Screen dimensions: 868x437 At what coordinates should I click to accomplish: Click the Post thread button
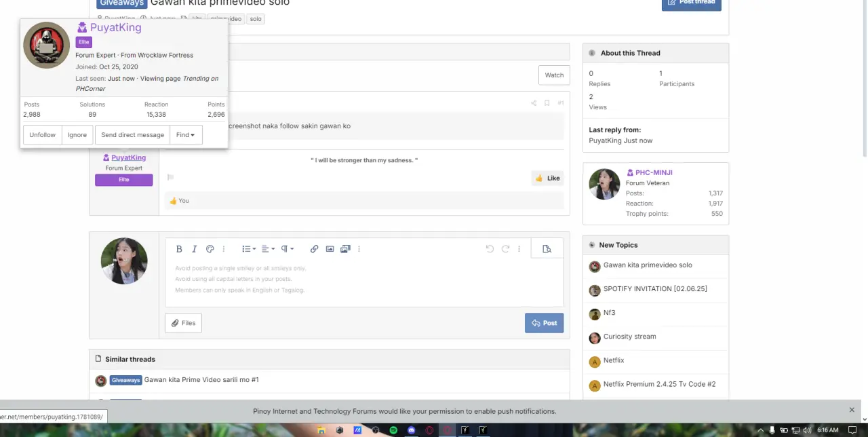[691, 4]
